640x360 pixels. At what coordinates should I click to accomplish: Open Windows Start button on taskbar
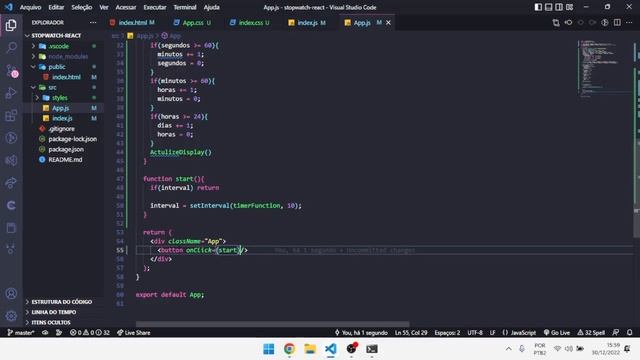pyautogui.click(x=269, y=349)
